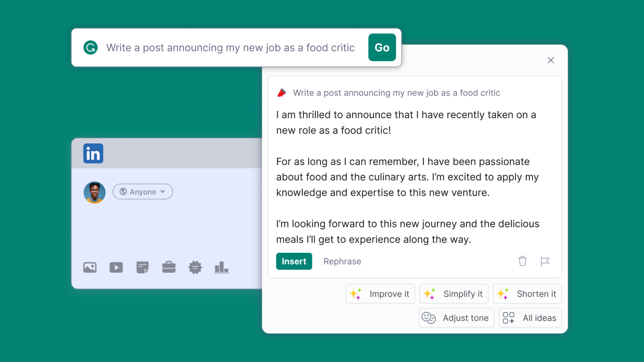Click the flag icon to report the output
The width and height of the screenshot is (644, 362).
tap(545, 261)
